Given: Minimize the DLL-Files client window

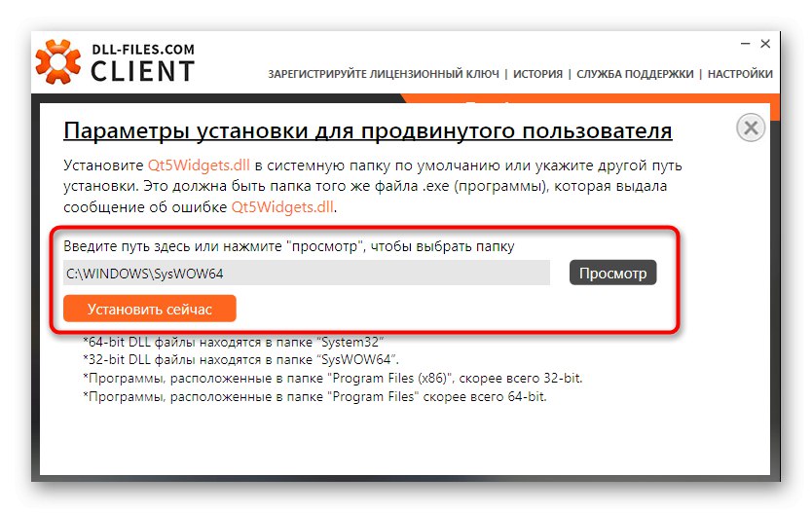Looking at the screenshot, I should click(x=745, y=44).
